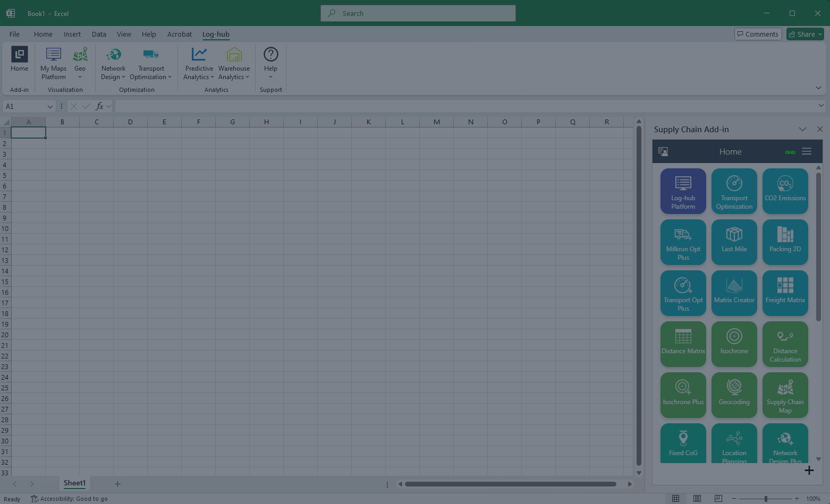Expand the Network Design dropdown
This screenshot has width=830, height=504.
(113, 64)
